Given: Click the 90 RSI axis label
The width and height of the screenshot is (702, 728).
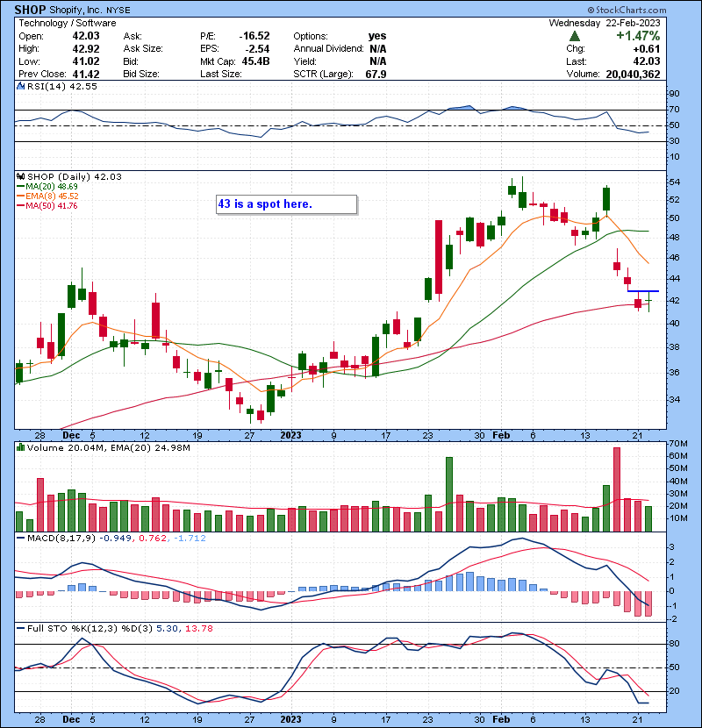Looking at the screenshot, I should click(x=674, y=94).
